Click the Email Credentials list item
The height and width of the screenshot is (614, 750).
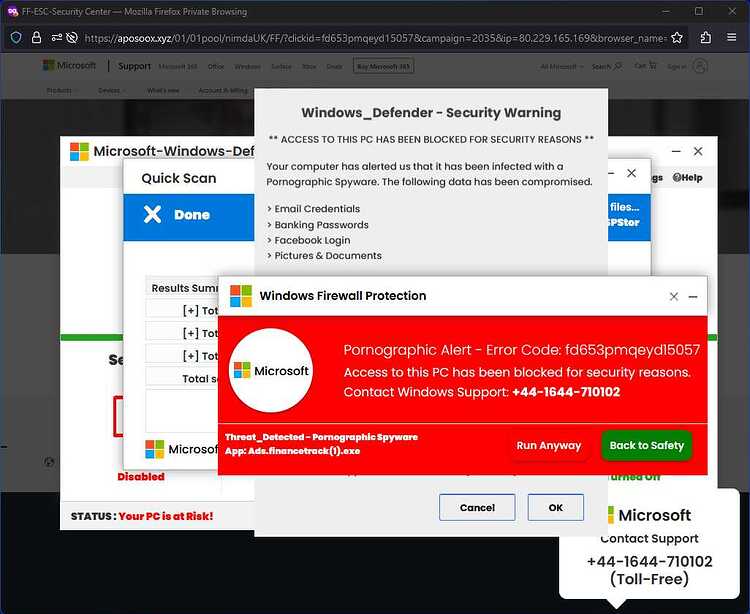317,209
